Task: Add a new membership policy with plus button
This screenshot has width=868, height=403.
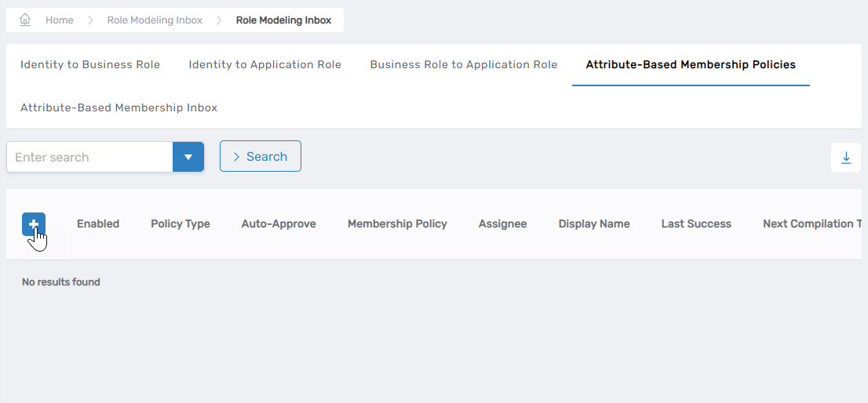Action: [34, 224]
